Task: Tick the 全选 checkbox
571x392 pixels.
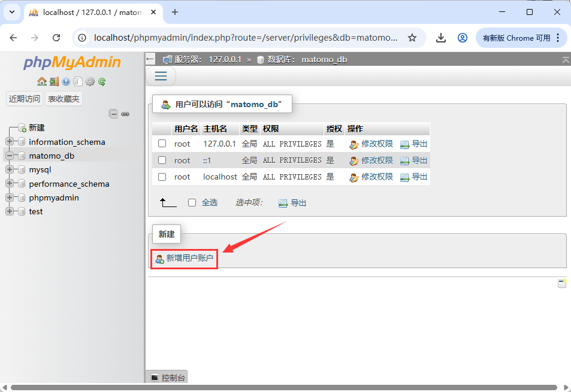Action: pos(192,202)
